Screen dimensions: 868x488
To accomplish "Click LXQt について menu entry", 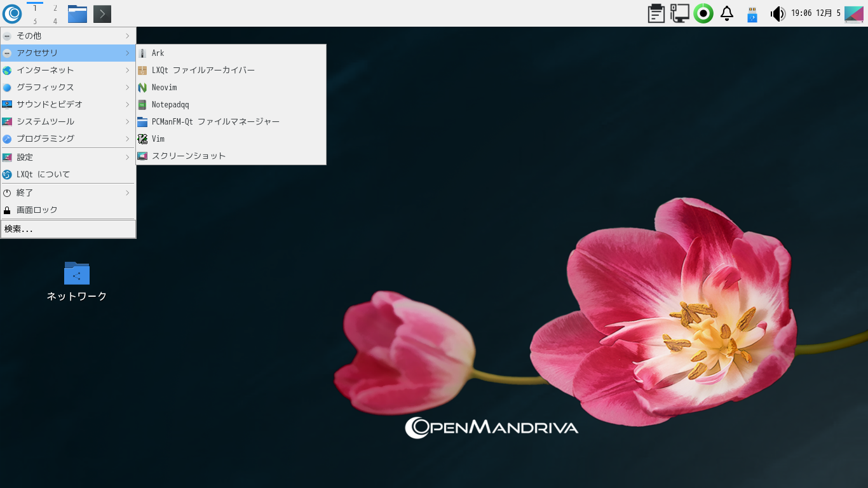I will click(68, 175).
